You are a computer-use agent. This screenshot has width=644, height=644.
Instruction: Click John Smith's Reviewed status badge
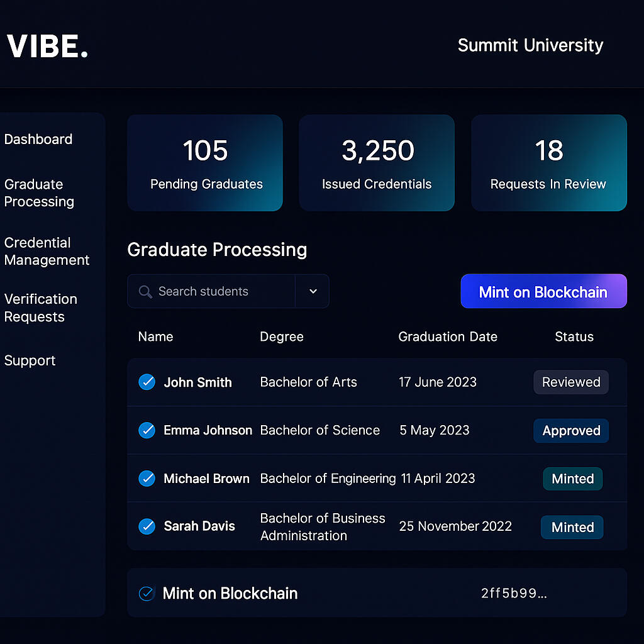click(x=571, y=382)
